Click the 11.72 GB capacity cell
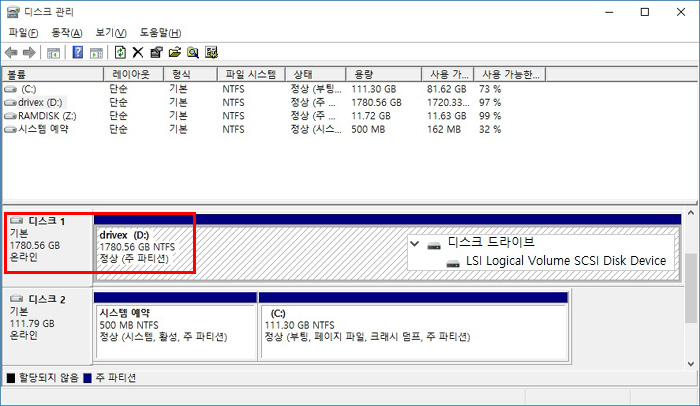 371,116
